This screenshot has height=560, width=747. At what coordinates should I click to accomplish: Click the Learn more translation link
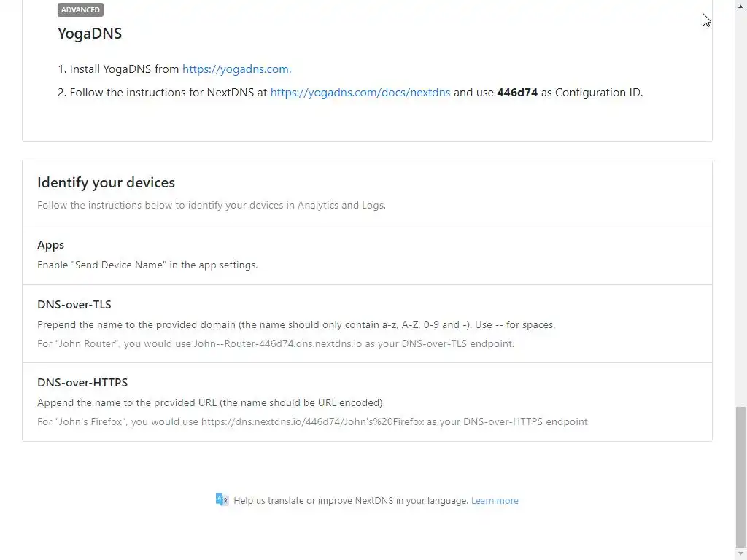click(x=495, y=501)
